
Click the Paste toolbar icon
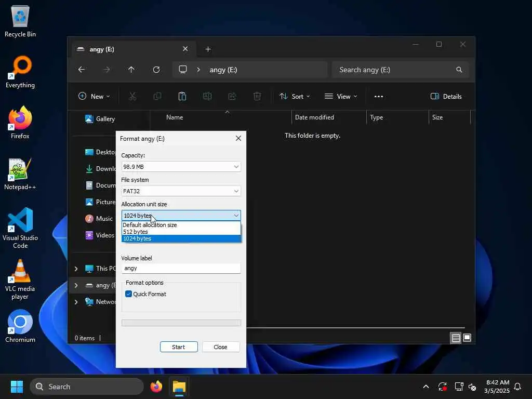click(182, 96)
